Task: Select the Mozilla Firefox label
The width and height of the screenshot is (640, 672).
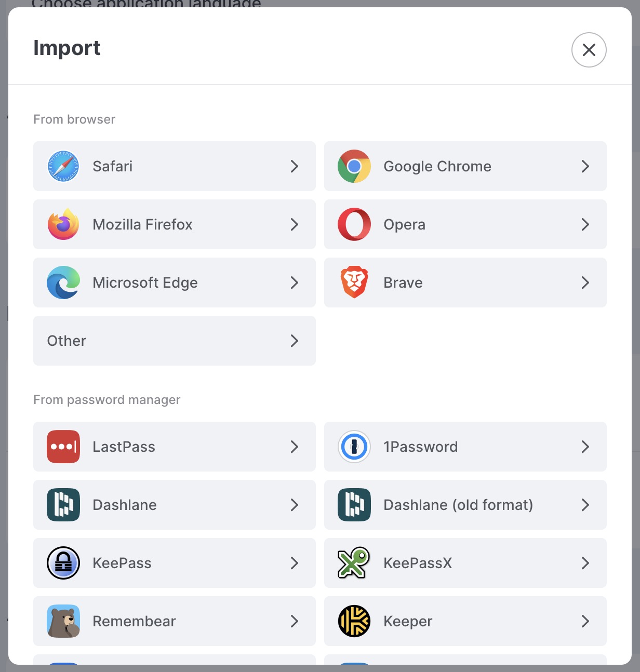Action: coord(142,224)
